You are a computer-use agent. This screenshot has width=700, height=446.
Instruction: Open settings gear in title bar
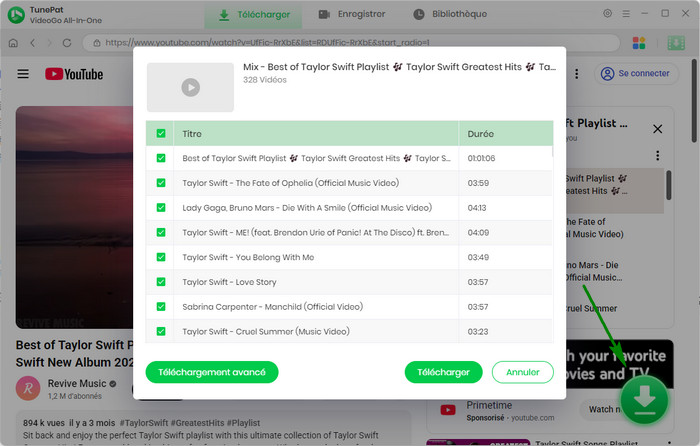pos(609,14)
